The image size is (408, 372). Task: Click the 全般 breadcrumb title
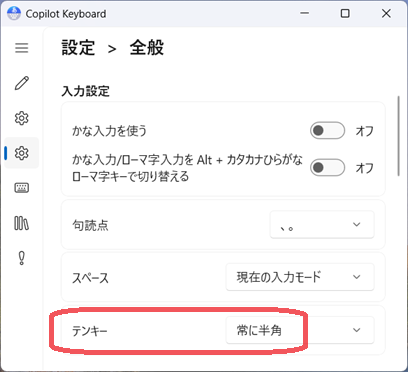click(147, 48)
